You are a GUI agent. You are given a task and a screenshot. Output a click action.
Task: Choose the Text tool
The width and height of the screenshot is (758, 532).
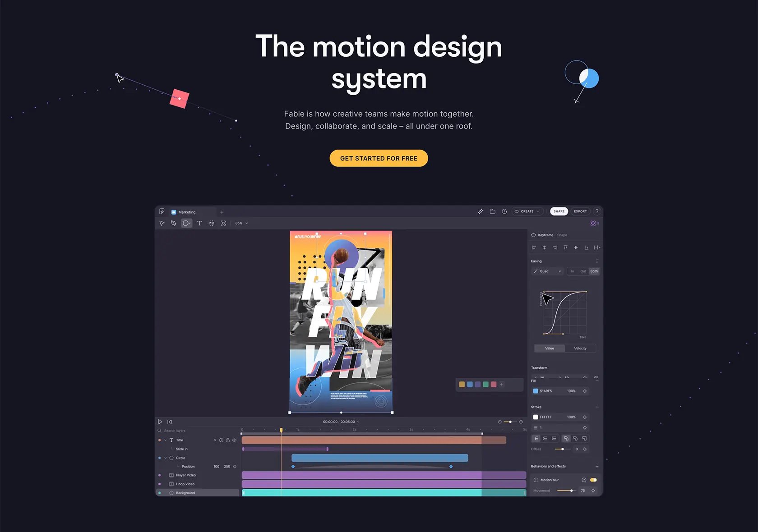point(199,223)
